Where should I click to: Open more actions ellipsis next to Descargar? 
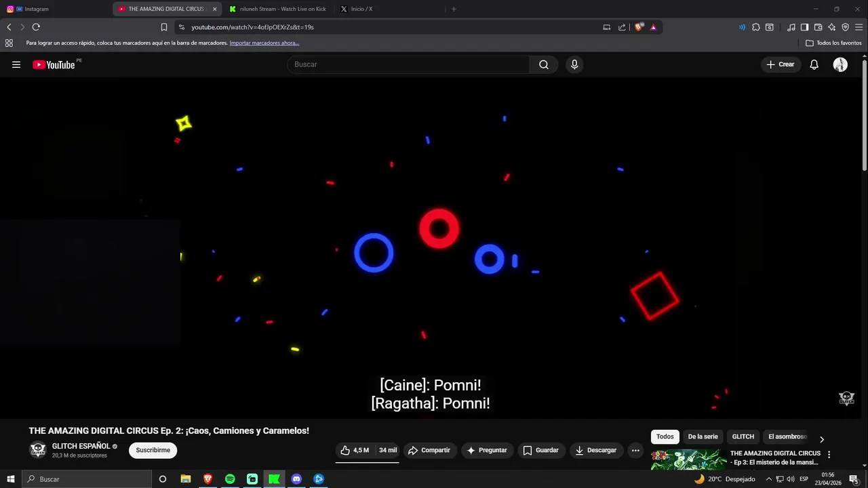click(x=635, y=450)
